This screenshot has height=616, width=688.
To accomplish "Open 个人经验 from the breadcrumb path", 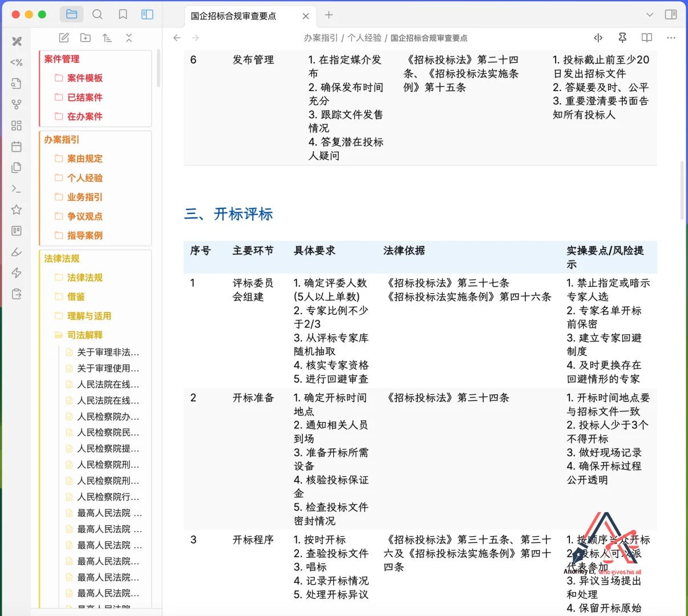I will 363,38.
